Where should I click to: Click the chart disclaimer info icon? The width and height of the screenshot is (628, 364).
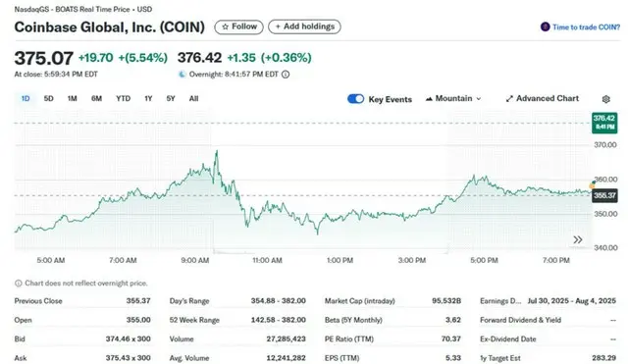pyautogui.click(x=18, y=284)
